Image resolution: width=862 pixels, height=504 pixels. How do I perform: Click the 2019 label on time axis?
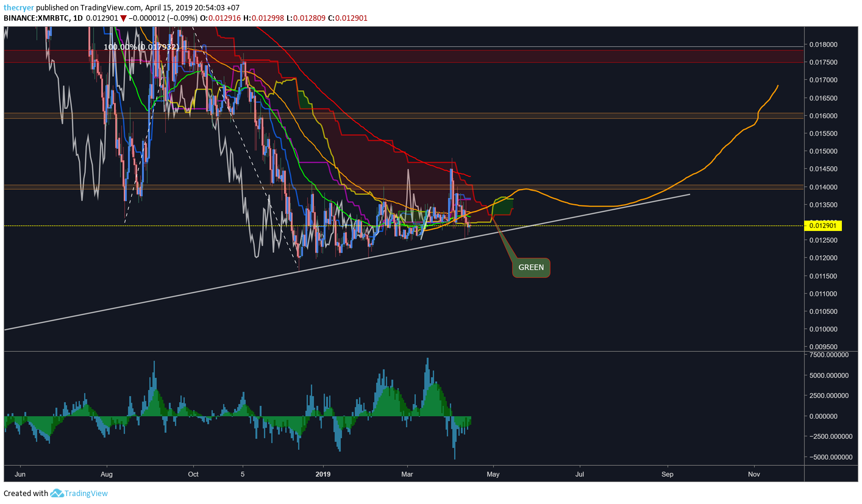[x=323, y=474]
